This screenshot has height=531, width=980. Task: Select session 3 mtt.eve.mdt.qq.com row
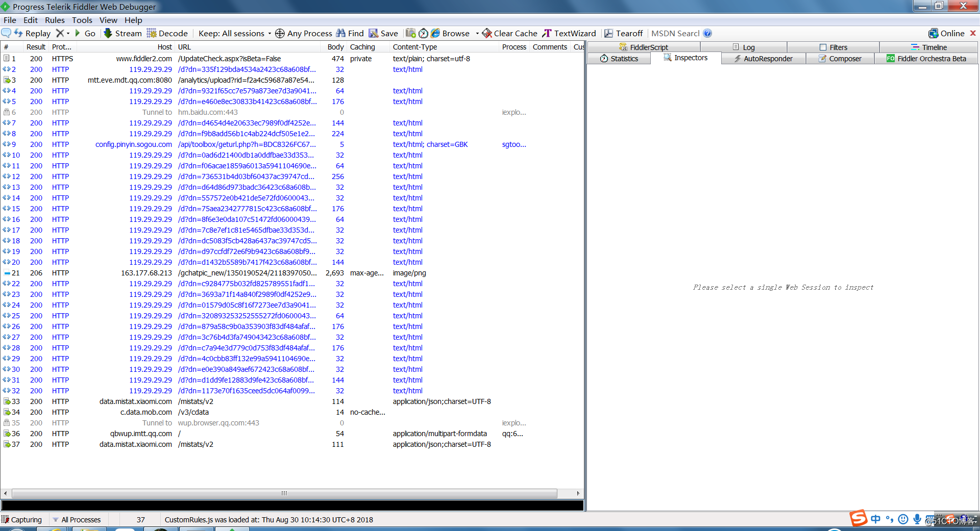[x=292, y=80]
